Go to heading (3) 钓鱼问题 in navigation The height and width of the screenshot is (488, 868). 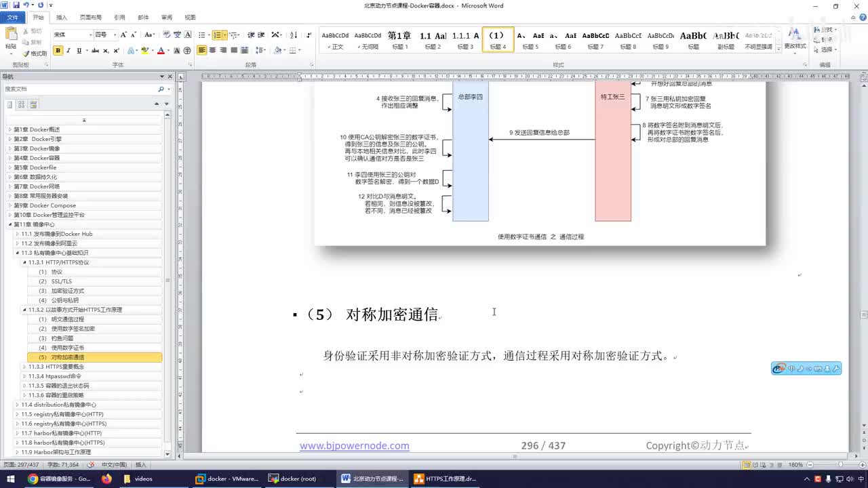click(x=56, y=338)
